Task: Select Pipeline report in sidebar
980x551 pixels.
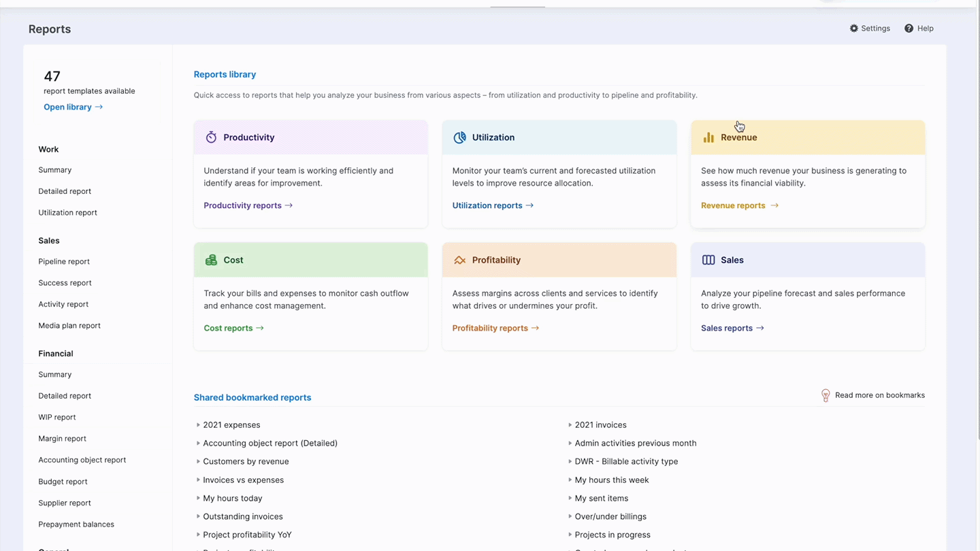Action: pyautogui.click(x=64, y=261)
